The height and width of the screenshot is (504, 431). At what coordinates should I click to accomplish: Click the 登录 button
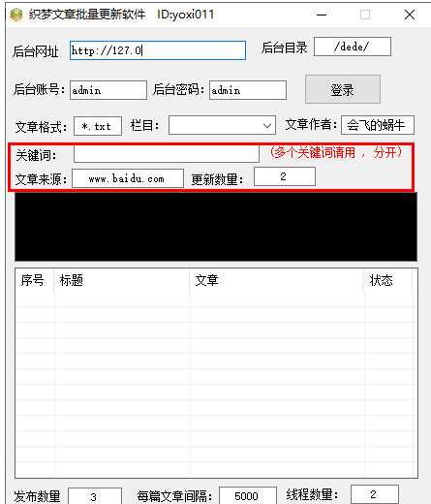tap(343, 89)
